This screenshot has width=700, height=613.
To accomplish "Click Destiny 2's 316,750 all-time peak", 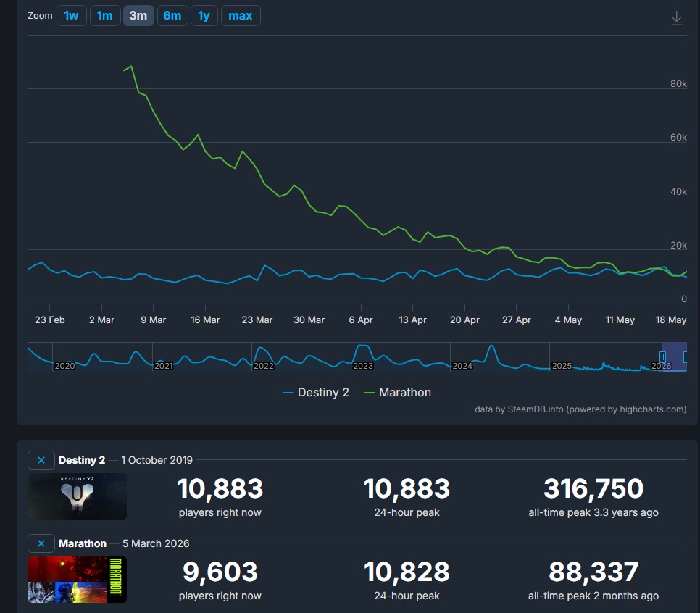I will [593, 488].
